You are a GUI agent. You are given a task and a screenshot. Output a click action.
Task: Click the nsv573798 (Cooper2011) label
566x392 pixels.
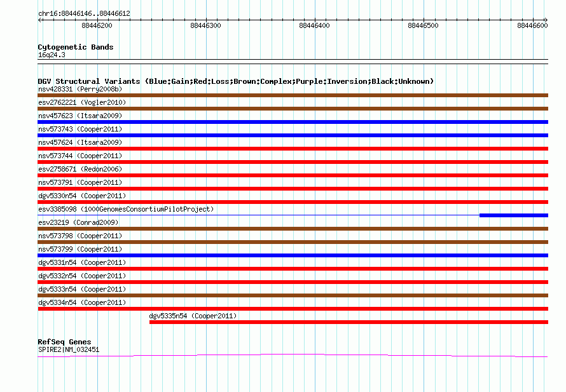click(x=80, y=236)
